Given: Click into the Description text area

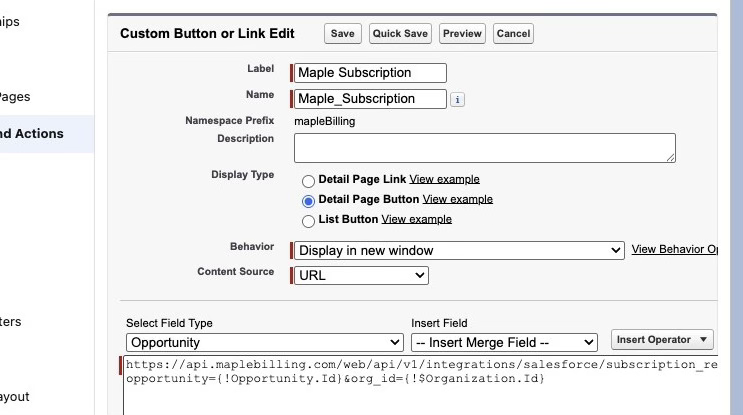Looking at the screenshot, I should coord(484,147).
